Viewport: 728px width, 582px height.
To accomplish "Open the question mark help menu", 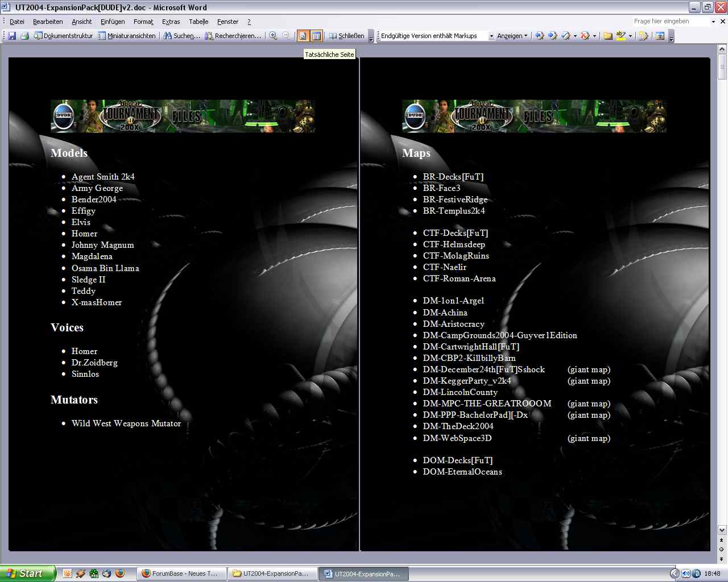I will pyautogui.click(x=249, y=22).
